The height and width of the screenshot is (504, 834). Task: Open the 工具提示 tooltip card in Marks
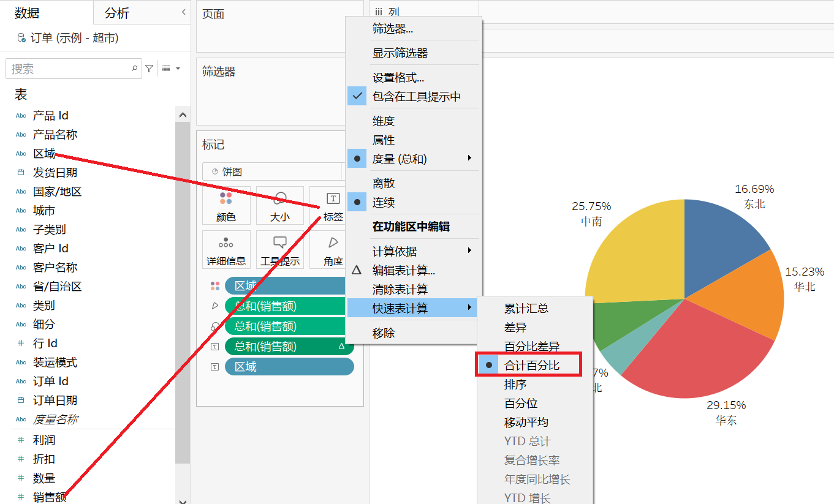coord(279,250)
